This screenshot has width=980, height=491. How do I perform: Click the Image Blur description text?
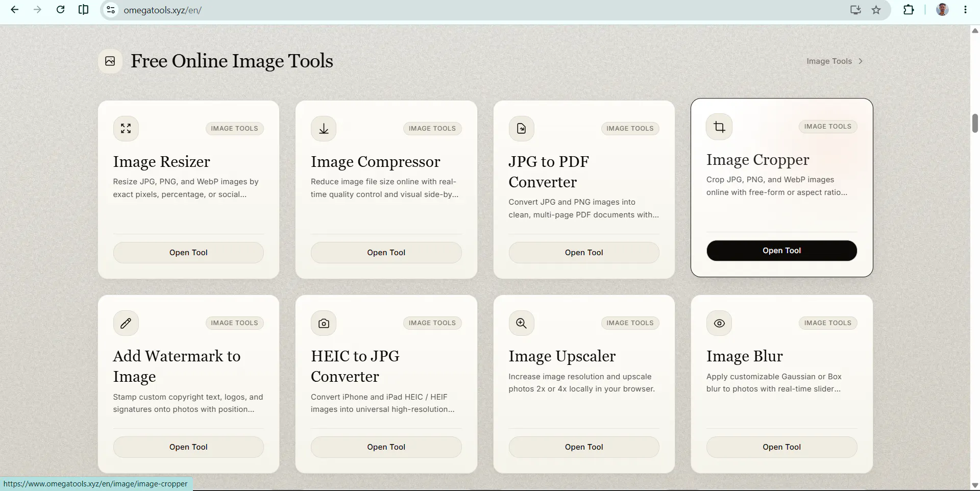click(774, 383)
